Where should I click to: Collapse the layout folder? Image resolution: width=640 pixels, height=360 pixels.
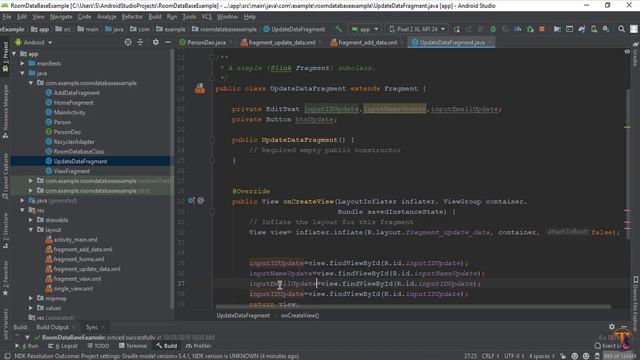pyautogui.click(x=31, y=229)
